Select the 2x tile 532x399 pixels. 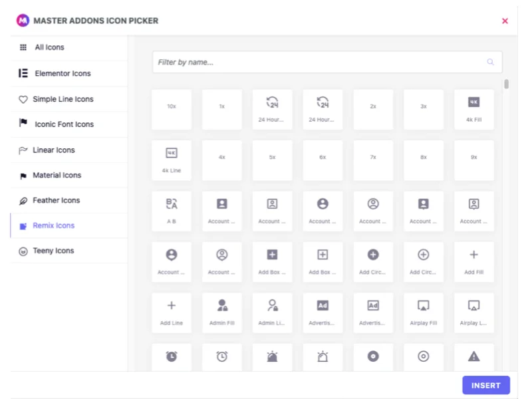(x=373, y=109)
